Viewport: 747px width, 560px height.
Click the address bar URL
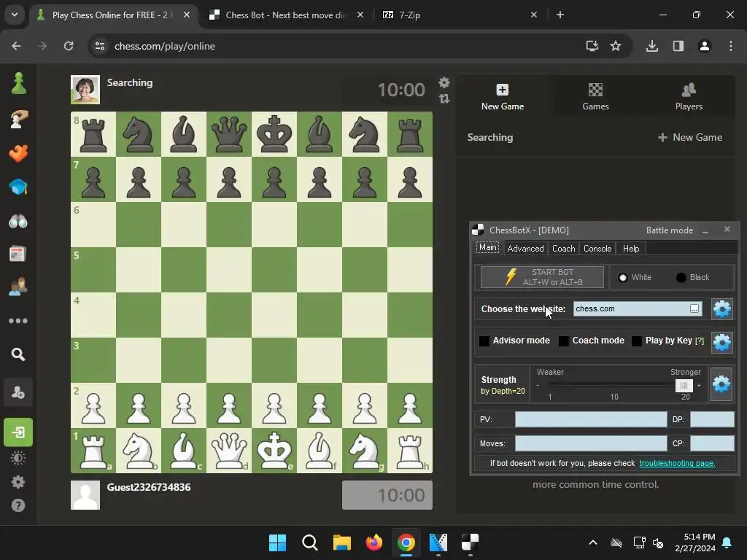(165, 46)
